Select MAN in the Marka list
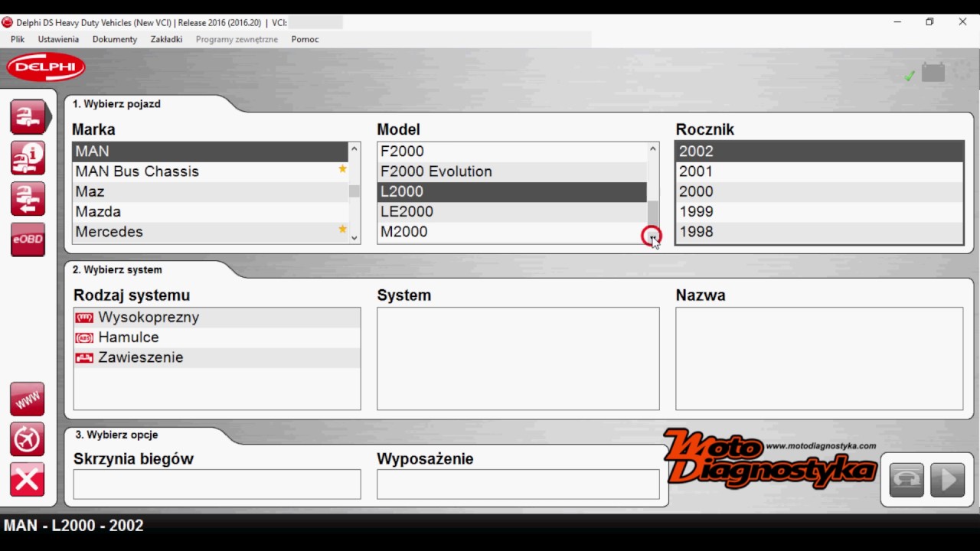The image size is (980, 551). pyautogui.click(x=211, y=152)
